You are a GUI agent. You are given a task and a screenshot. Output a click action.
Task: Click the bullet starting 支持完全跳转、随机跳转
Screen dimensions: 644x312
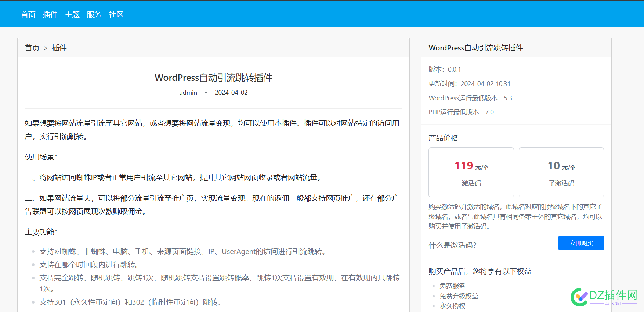coord(220,283)
